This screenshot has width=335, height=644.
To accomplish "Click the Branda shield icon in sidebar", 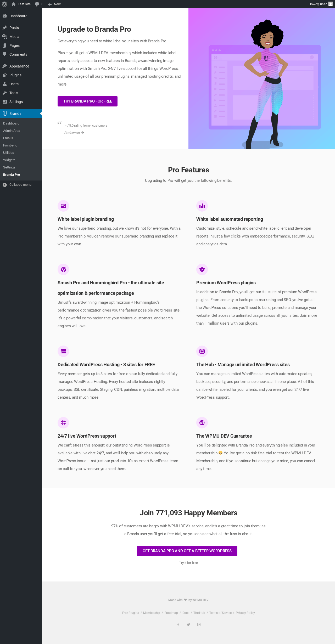I will click(5, 114).
